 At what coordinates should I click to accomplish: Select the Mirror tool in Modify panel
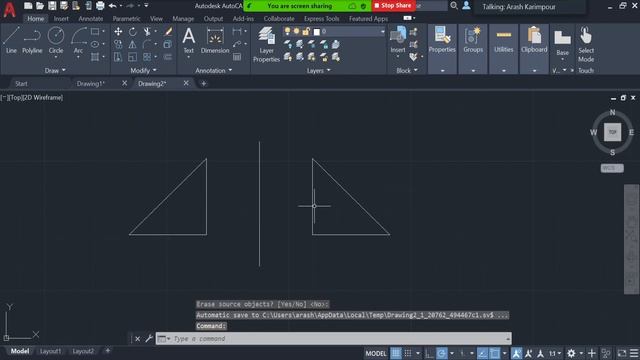[133, 44]
